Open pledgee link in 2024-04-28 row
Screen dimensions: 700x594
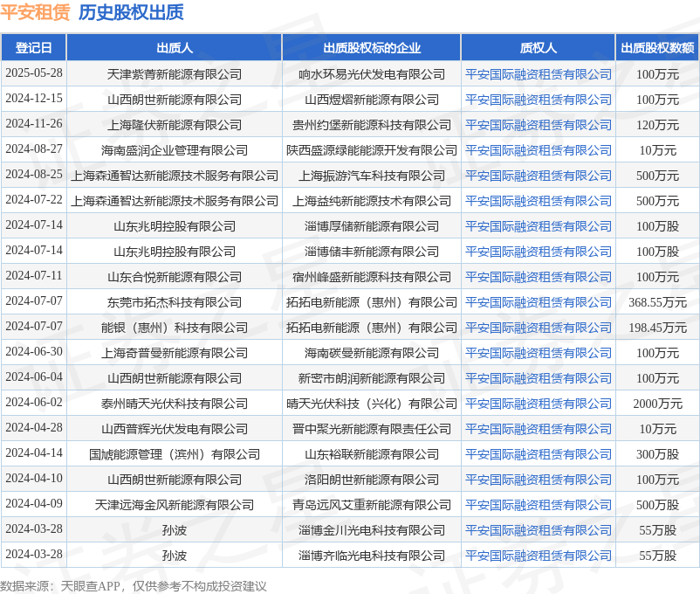pyautogui.click(x=539, y=429)
